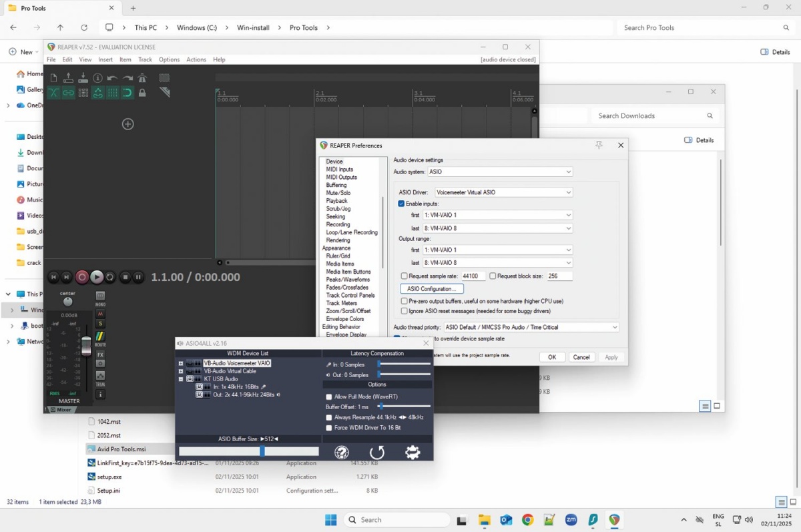Open REAPER Actions menu

pos(196,59)
